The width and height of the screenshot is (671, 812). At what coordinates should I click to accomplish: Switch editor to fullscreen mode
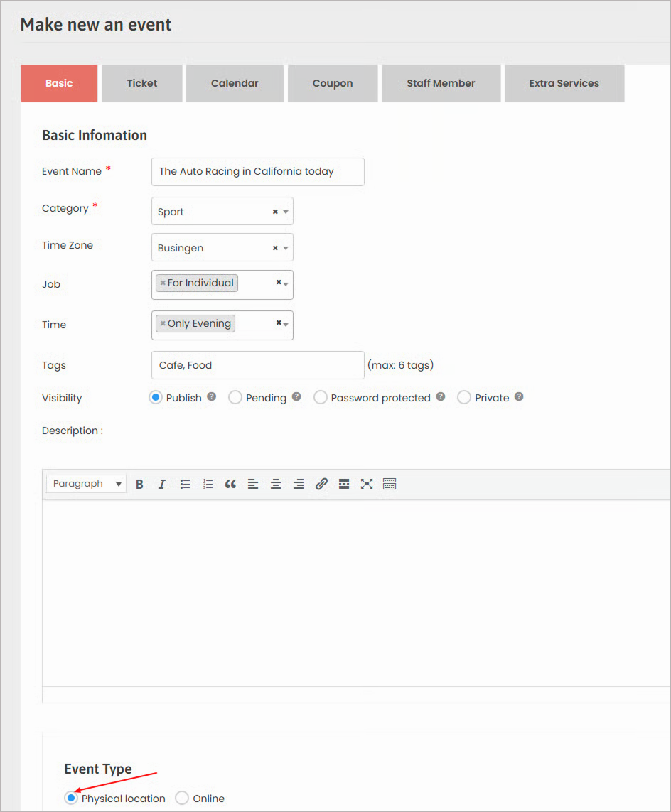[367, 484]
